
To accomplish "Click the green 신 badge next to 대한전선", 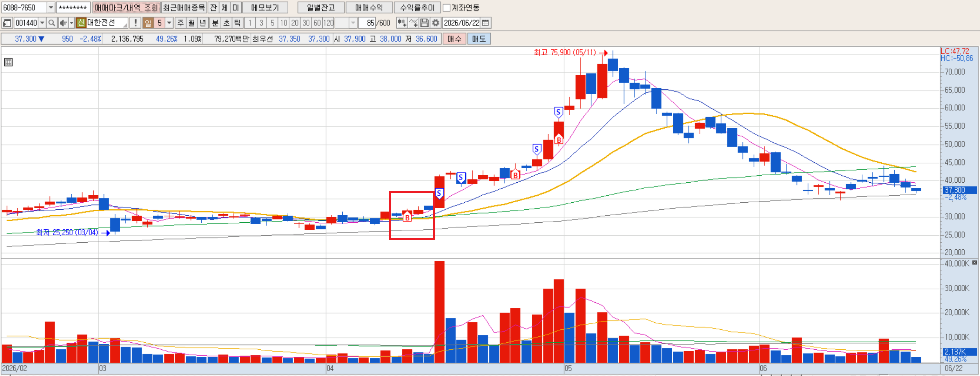I will pos(81,23).
